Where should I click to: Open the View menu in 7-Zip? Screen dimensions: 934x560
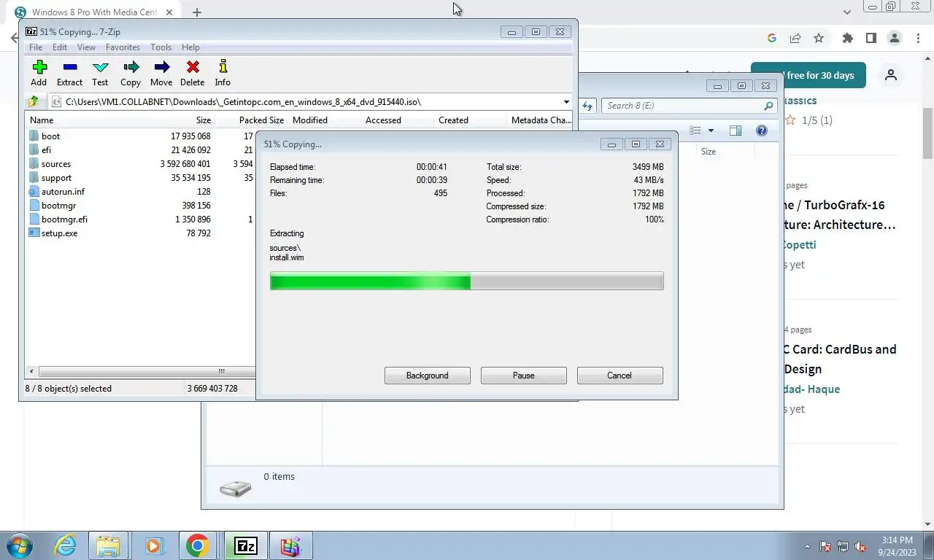[86, 47]
